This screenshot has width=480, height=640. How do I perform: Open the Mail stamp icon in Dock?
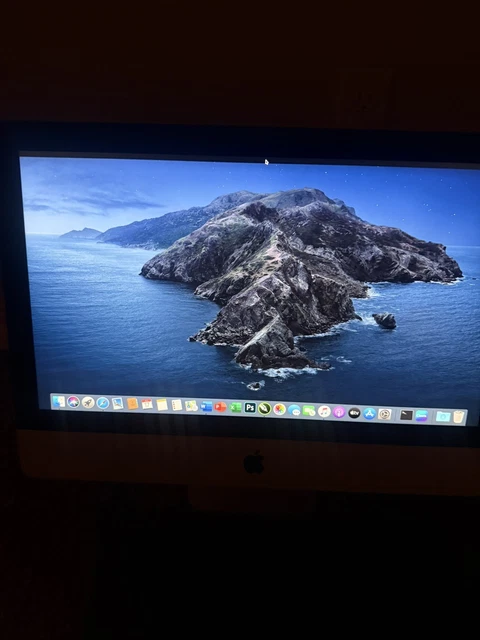(x=118, y=403)
